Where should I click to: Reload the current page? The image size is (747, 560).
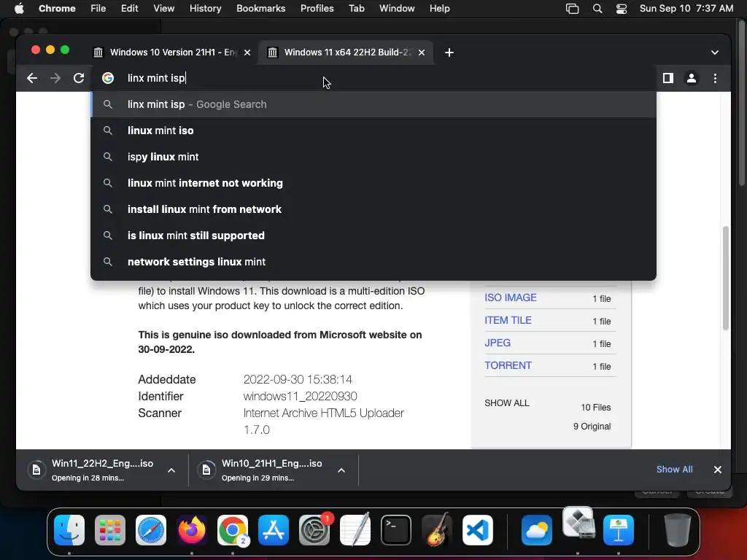pyautogui.click(x=79, y=78)
